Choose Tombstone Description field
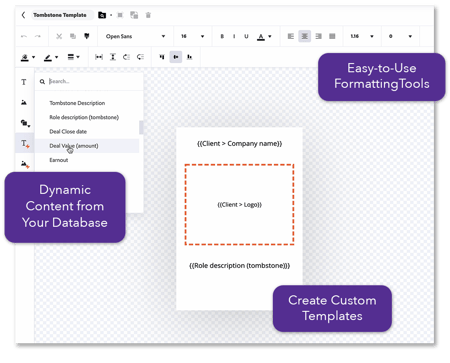This screenshot has width=450, height=363. 77,103
